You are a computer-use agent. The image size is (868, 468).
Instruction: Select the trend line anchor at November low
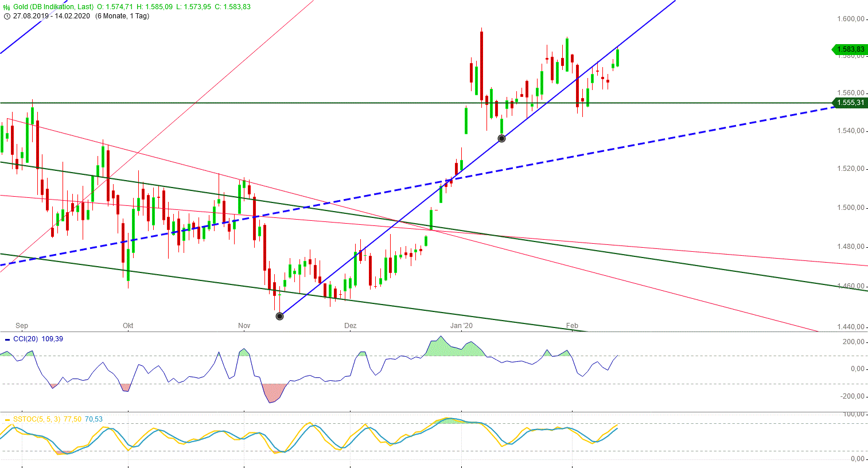click(x=280, y=316)
